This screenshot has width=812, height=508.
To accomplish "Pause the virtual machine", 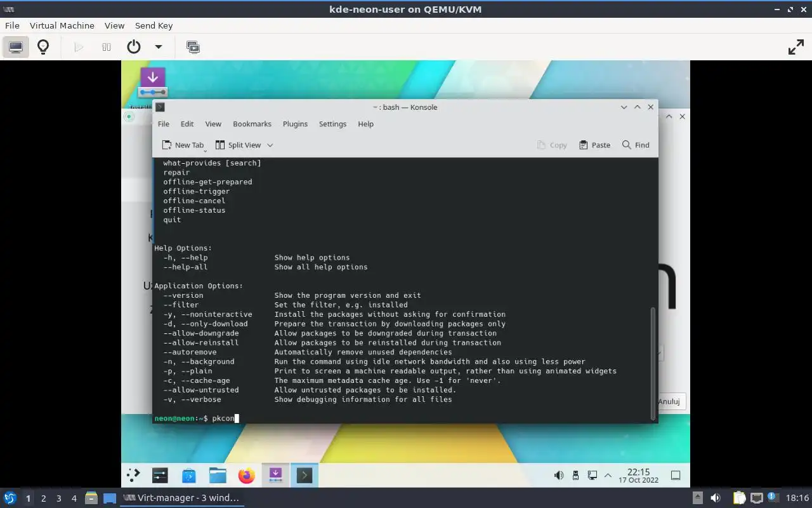I will click(107, 47).
